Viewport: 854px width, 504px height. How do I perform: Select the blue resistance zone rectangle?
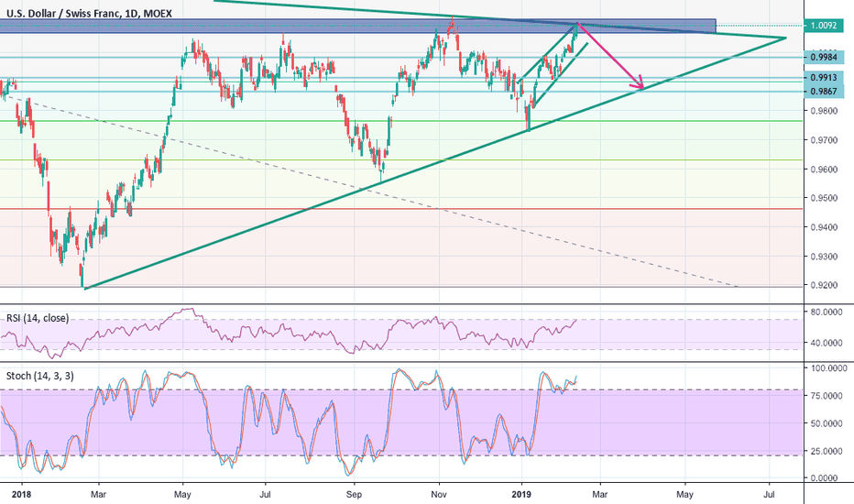coord(358,27)
